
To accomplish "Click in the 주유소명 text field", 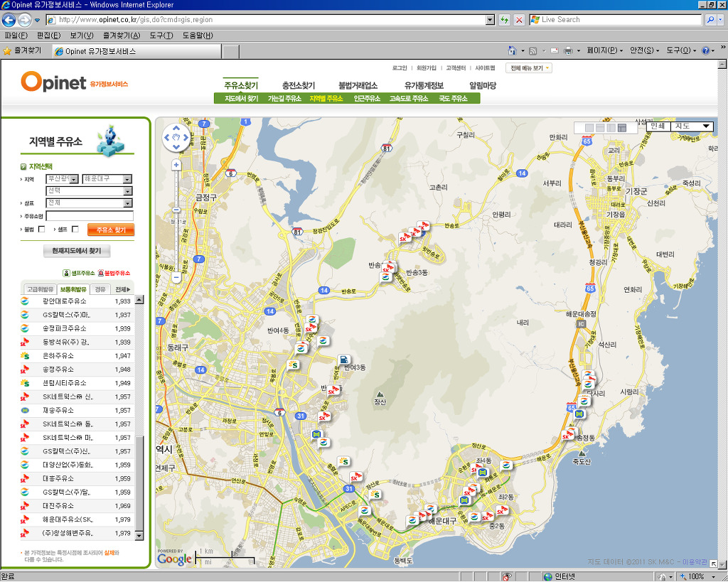I will (x=90, y=216).
